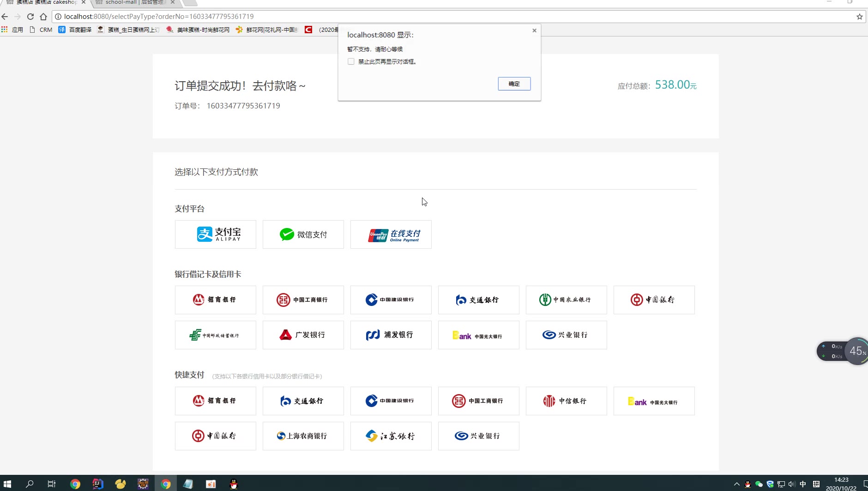Select 中国光大银行 under bank debit and credit cards
868x491 pixels.
(x=479, y=335)
